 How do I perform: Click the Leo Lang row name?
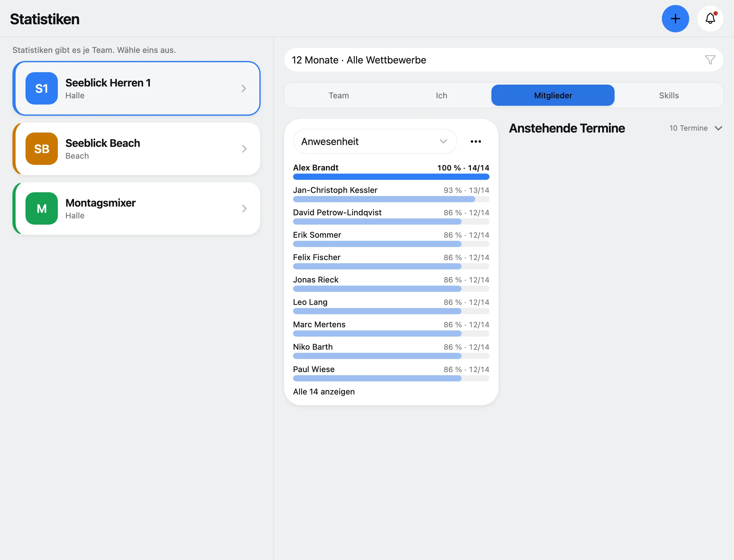[310, 302]
